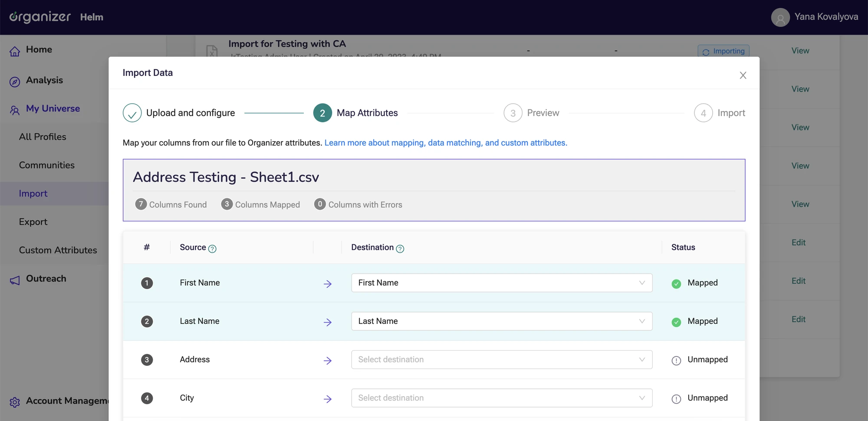Click the Map Attributes step 2
This screenshot has height=421, width=868.
click(355, 113)
